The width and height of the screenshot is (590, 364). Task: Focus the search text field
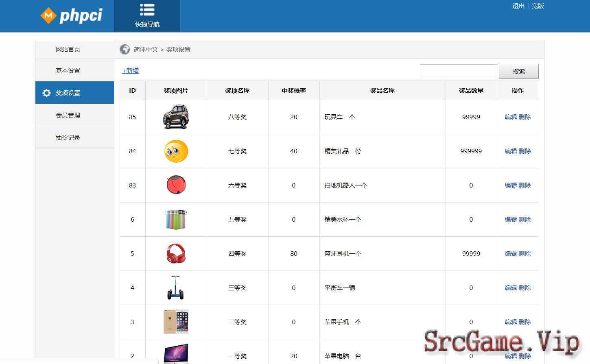click(458, 71)
